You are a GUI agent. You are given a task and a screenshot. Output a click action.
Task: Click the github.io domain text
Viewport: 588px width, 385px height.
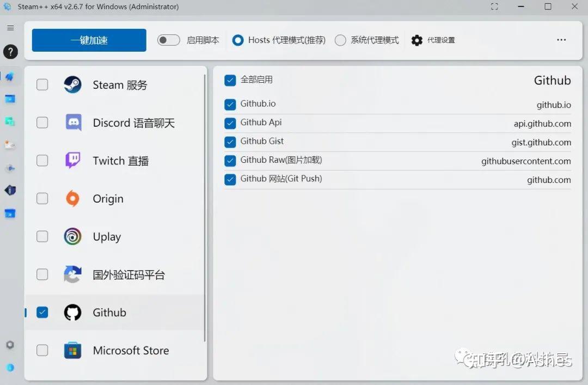tap(554, 105)
